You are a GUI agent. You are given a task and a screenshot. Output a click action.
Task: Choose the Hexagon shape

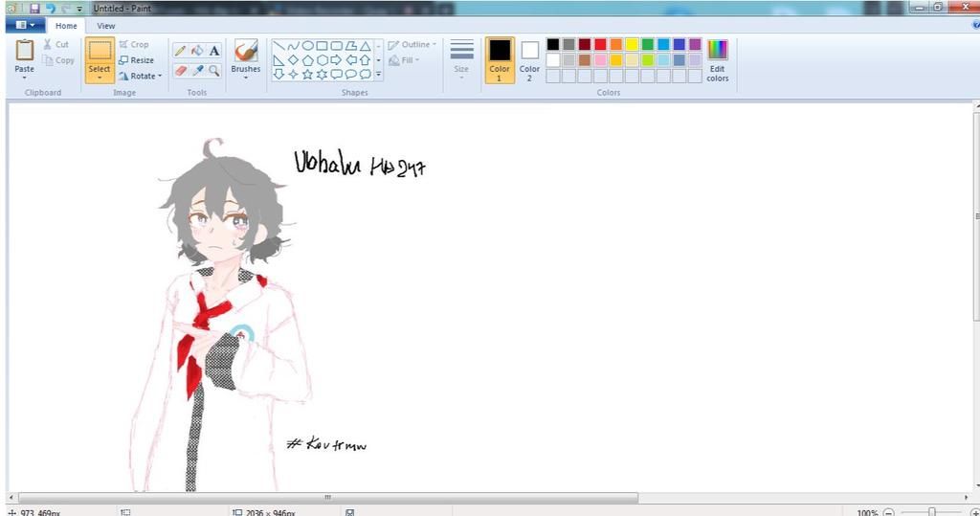(x=322, y=60)
